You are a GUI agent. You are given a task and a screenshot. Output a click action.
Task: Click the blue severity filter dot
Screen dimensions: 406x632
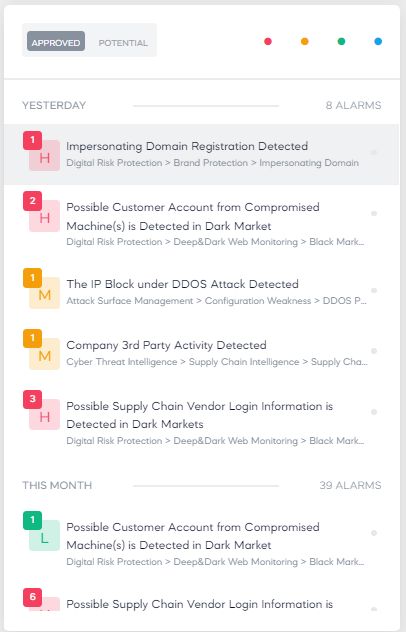point(378,42)
